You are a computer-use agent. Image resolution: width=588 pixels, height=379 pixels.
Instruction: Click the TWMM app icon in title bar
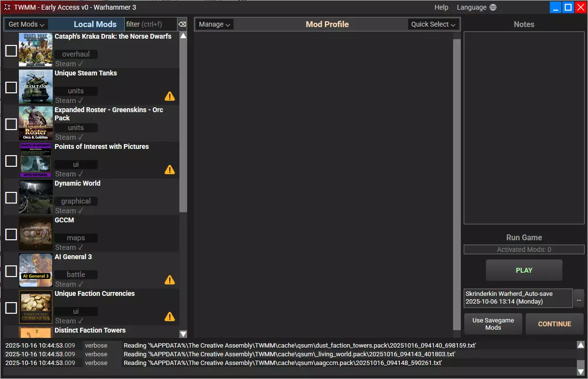[x=7, y=7]
